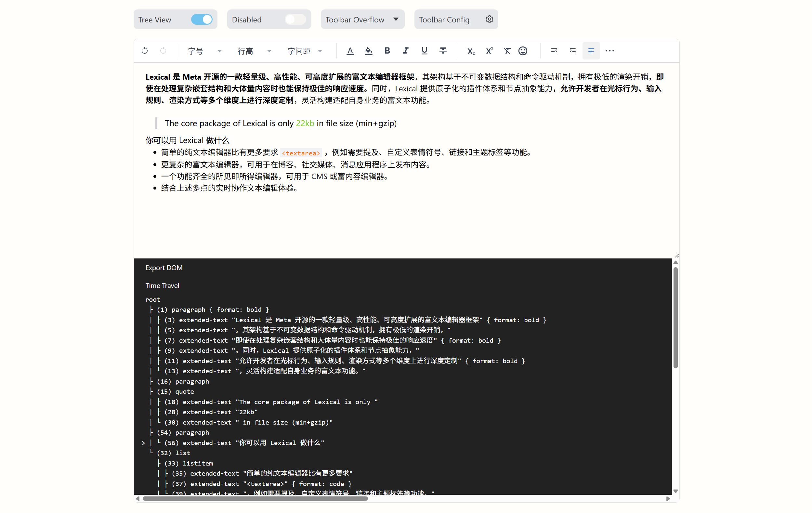Click the (37) extended-text <textarea> code row
812x513 pixels.
(262, 484)
